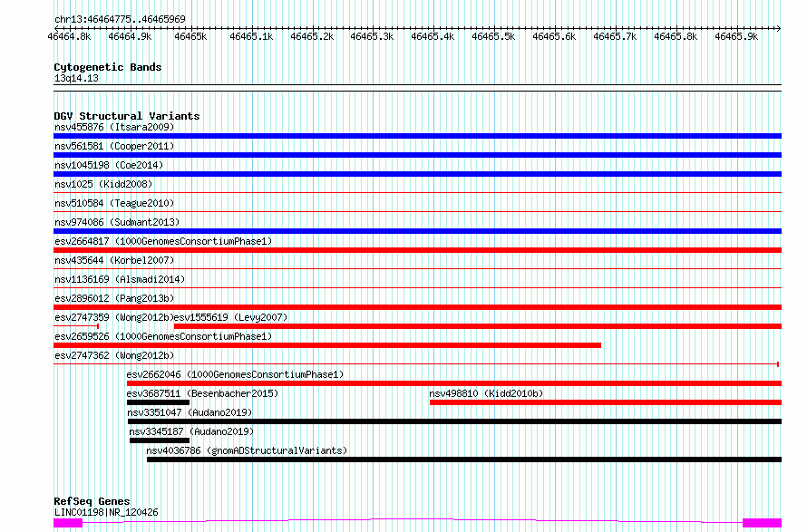Open nsv1136169 (Alsmadi2014) variant label

[x=120, y=279]
